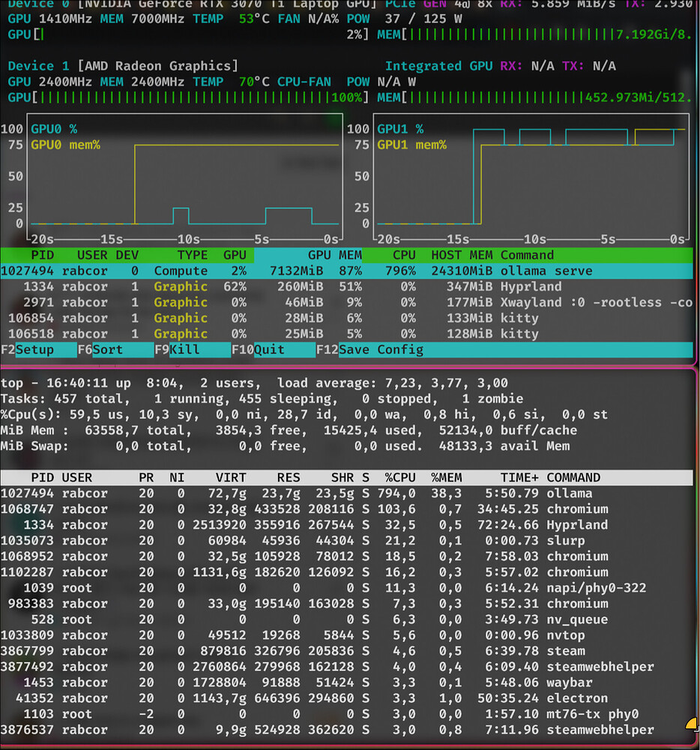Image resolution: width=700 pixels, height=750 pixels.
Task: Click the yellow corner badge bottom-right
Action: click(x=690, y=724)
